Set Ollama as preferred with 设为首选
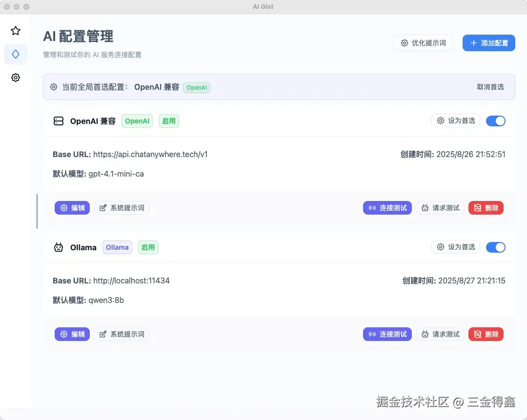527x420 pixels. point(456,247)
